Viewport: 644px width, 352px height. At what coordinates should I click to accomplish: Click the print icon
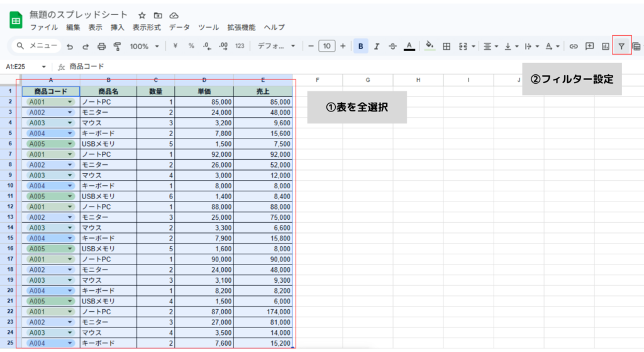point(101,46)
